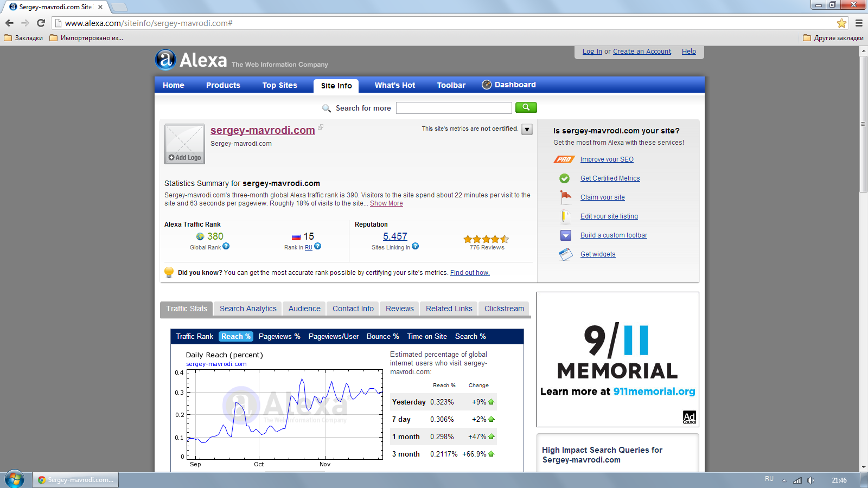The width and height of the screenshot is (868, 488).
Task: Click the Search for more input field
Action: [454, 108]
